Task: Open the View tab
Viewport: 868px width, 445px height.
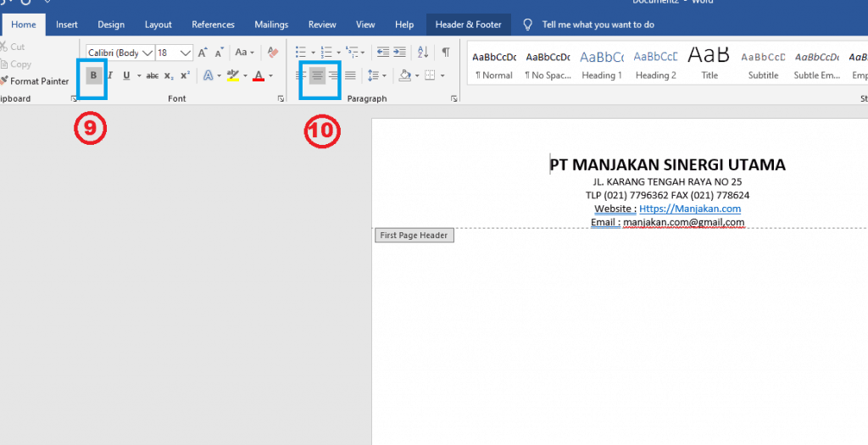Action: pos(365,25)
